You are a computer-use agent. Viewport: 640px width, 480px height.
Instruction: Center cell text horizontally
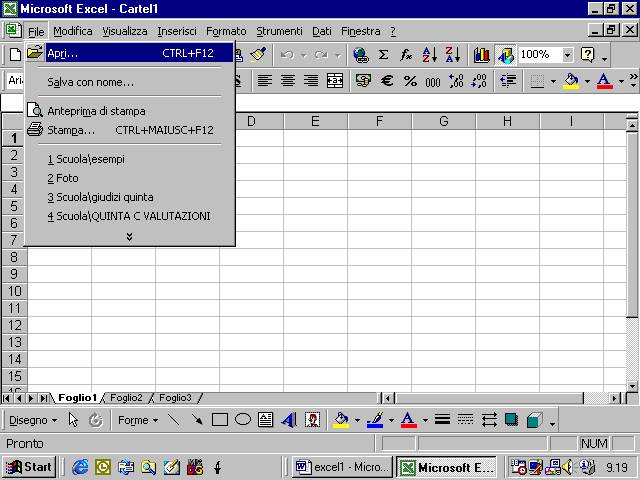(x=288, y=80)
